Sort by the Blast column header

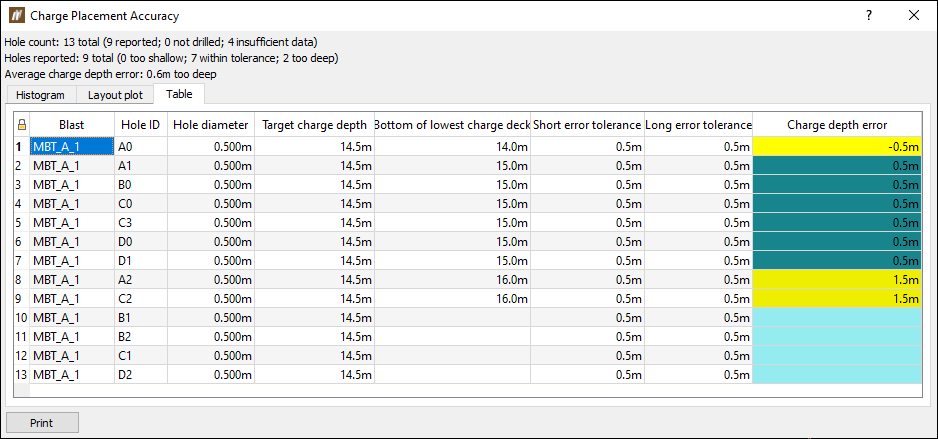[72, 125]
